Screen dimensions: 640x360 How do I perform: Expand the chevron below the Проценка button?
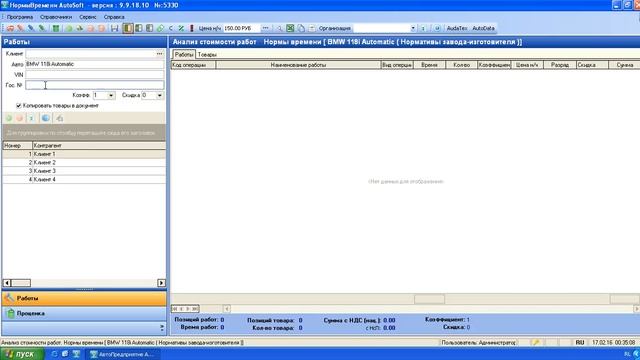(162, 327)
